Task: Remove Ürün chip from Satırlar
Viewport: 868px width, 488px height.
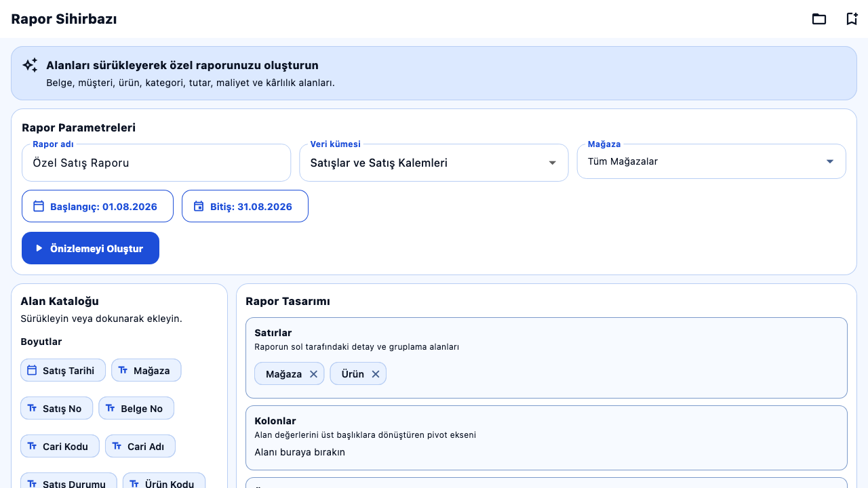Action: [x=376, y=374]
